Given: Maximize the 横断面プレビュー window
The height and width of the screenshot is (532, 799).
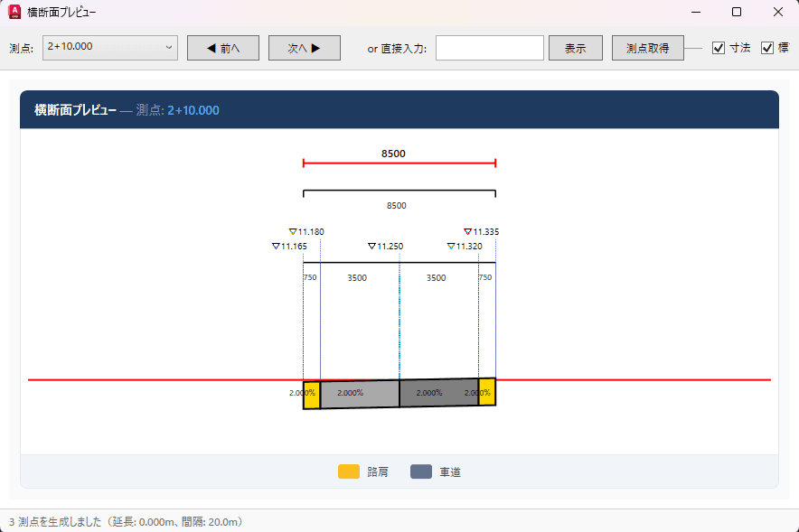Looking at the screenshot, I should tap(736, 13).
